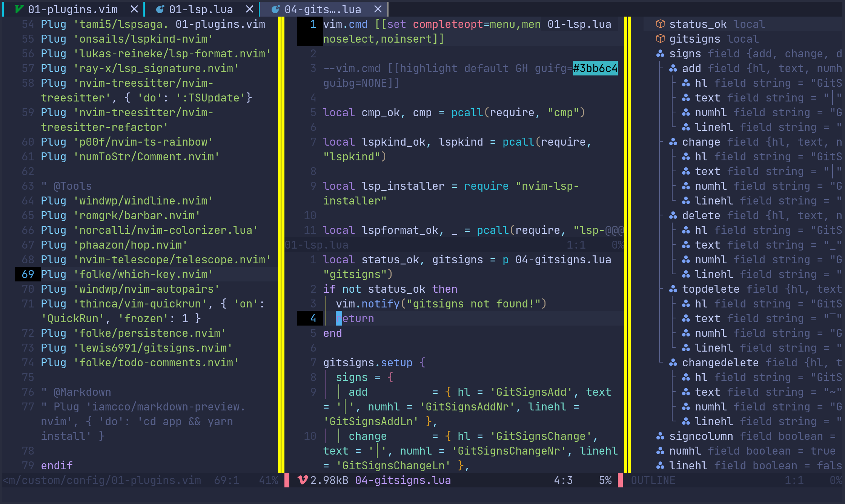Click the OUTLINE label in the status bar

tap(653, 480)
